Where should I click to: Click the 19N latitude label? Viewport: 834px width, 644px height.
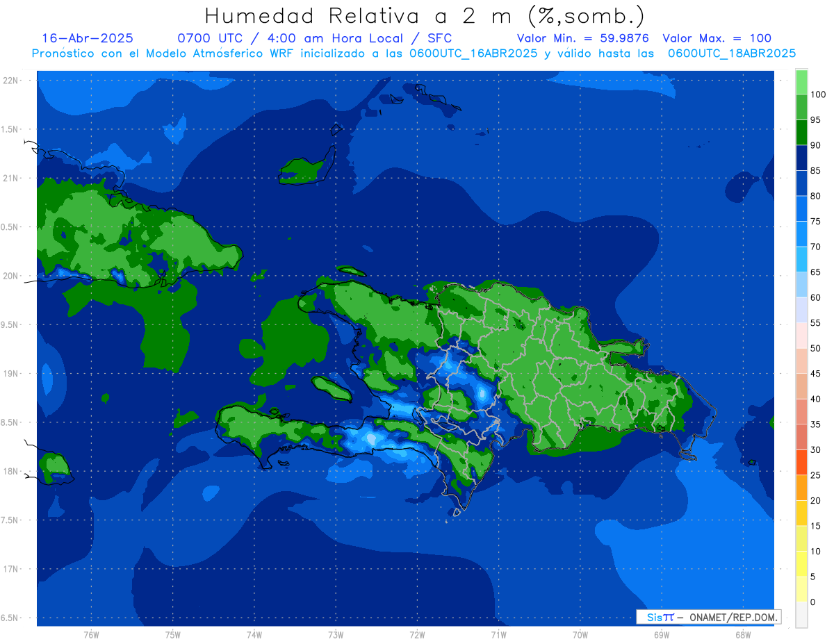point(11,373)
